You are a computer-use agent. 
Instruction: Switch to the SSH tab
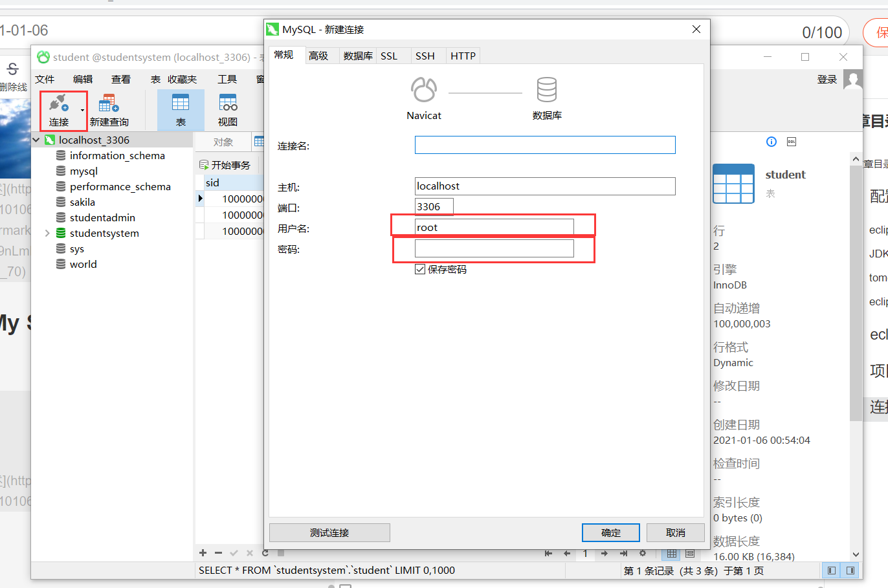point(425,56)
